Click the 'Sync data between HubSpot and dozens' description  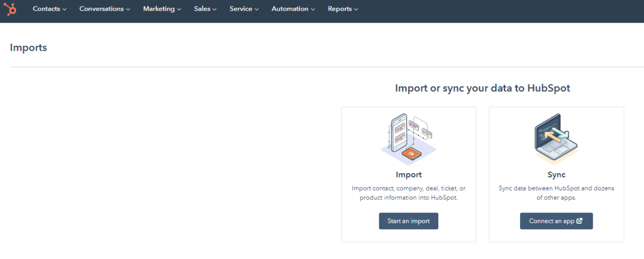556,193
